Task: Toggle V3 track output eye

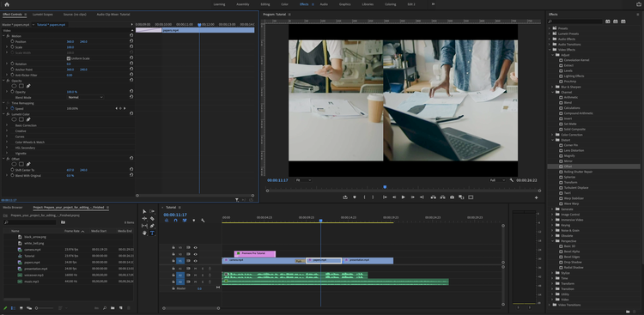Action: 196,248
